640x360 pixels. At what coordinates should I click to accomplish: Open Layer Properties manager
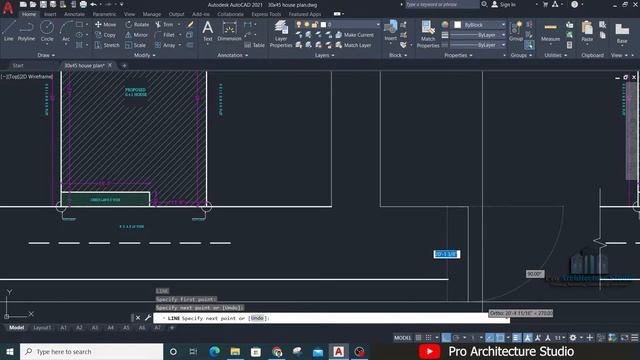(281, 34)
